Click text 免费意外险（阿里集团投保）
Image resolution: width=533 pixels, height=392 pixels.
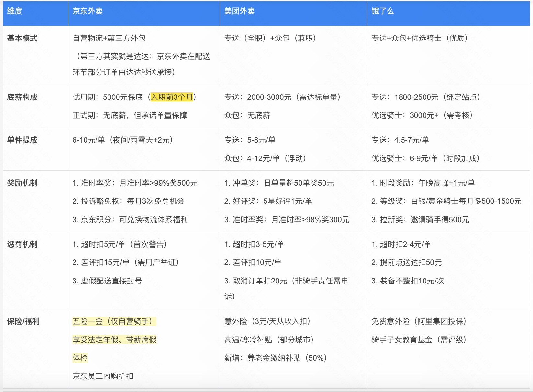419,321
